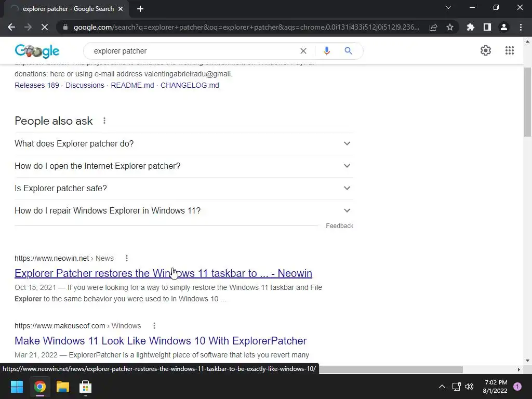Click the horizontal scrollbar at page bottom
This screenshot has height=399, width=532.
coord(390,369)
